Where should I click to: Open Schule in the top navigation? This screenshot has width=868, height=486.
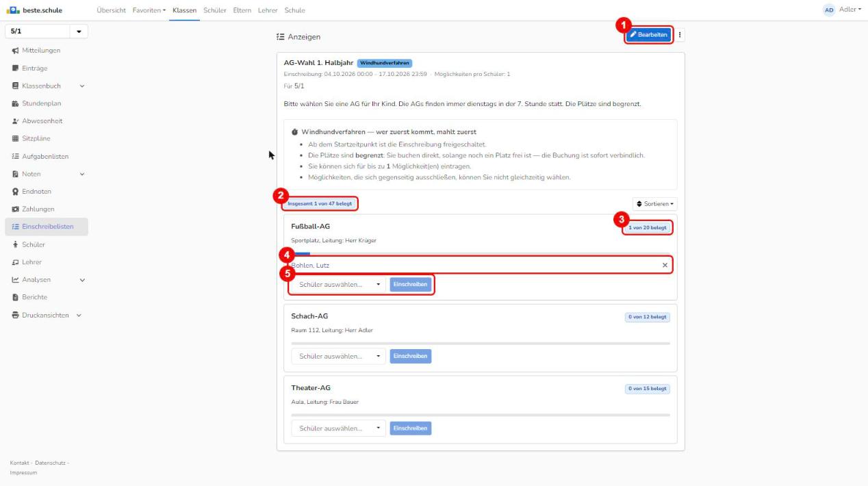click(294, 10)
